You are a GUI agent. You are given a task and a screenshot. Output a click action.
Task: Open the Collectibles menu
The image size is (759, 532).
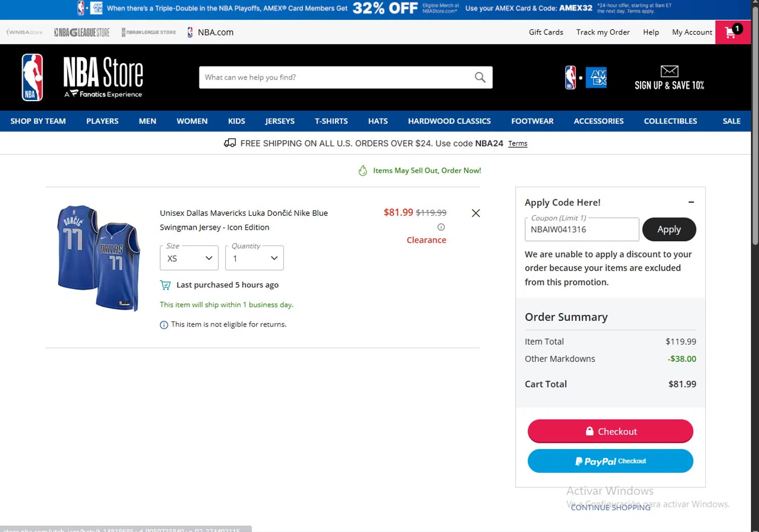point(670,121)
